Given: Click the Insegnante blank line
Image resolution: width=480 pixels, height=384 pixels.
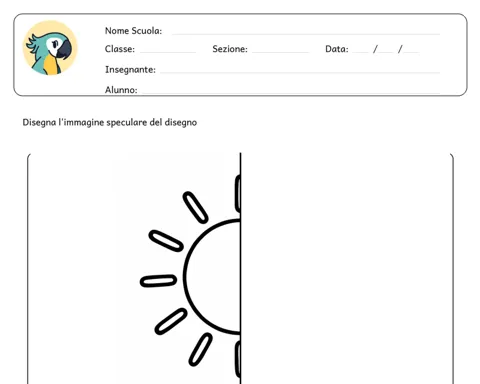Looking at the screenshot, I should click(x=300, y=72).
